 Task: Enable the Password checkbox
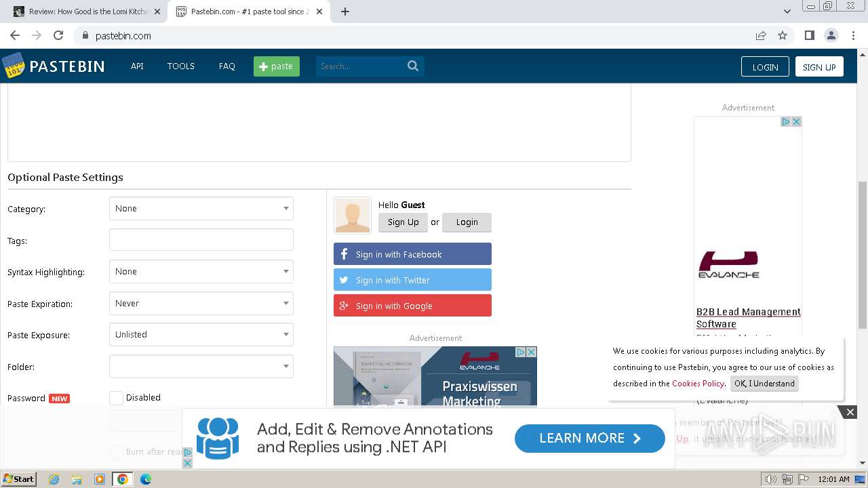116,398
